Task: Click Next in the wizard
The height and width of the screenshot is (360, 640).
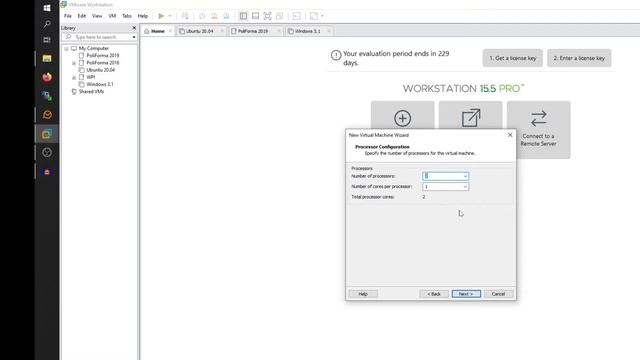Action: 466,294
